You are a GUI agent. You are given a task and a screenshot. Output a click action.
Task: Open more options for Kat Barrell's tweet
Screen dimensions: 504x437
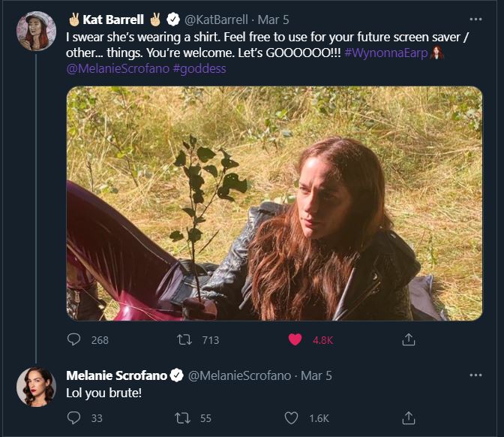point(475,20)
